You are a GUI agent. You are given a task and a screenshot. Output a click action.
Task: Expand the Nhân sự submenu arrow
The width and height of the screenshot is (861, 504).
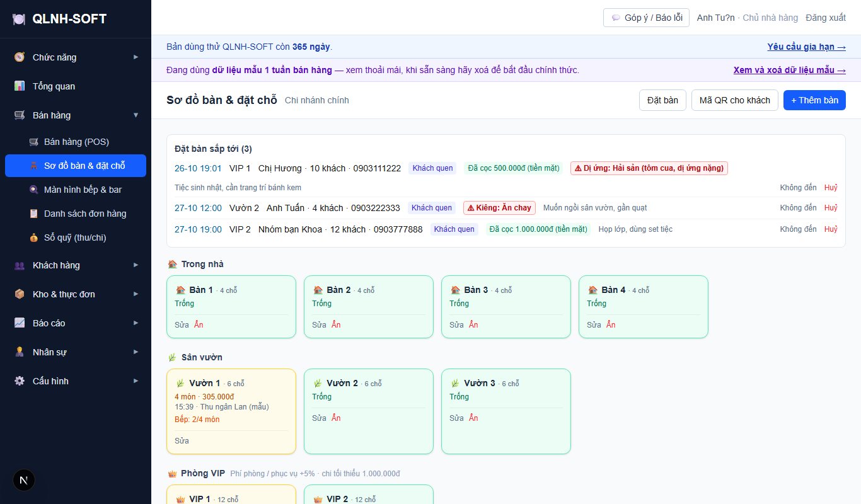[136, 352]
